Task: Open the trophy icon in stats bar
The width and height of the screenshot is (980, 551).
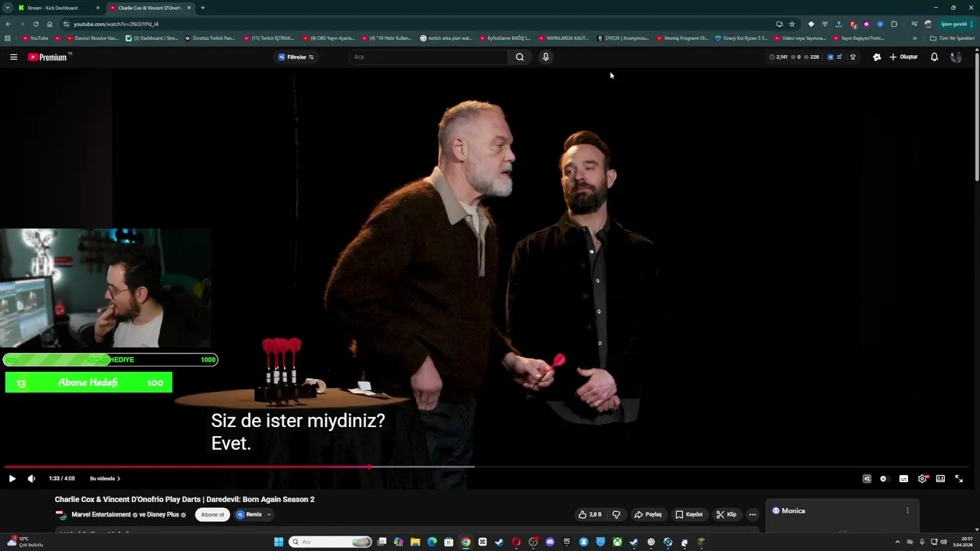Action: point(853,57)
